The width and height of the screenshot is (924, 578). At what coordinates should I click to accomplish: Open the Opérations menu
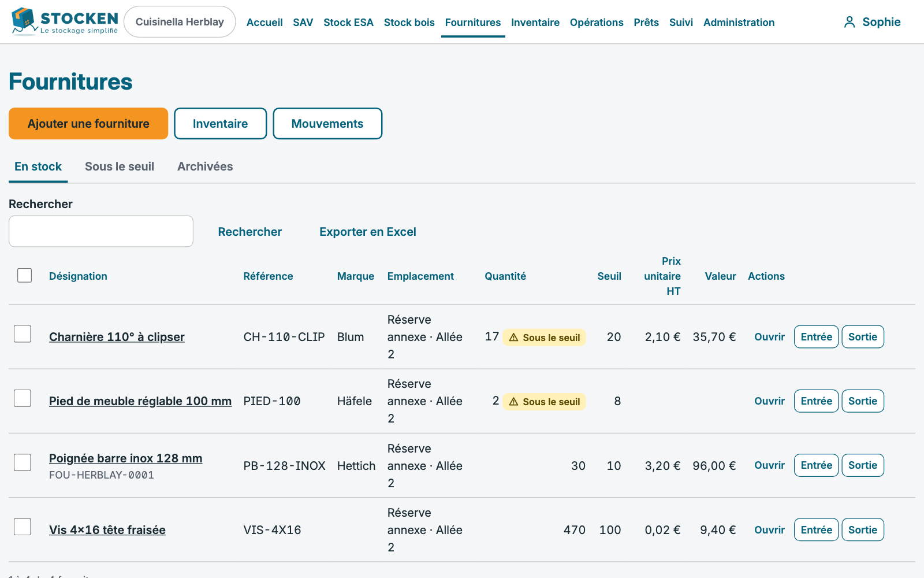coord(597,23)
